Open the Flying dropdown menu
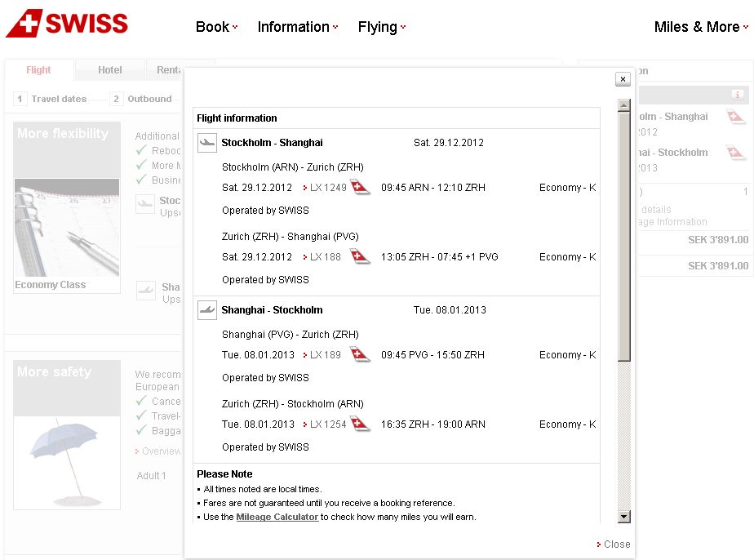Screen dimensions: 754x560 tap(381, 27)
